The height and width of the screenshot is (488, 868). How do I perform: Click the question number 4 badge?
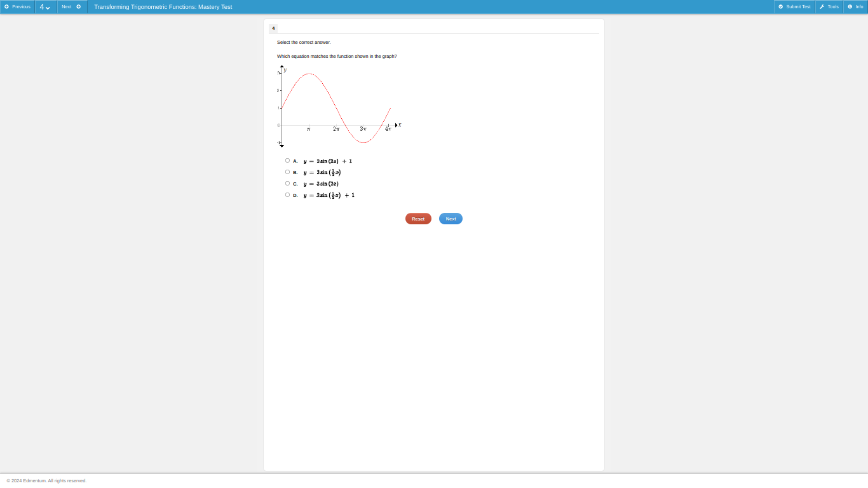pyautogui.click(x=273, y=29)
